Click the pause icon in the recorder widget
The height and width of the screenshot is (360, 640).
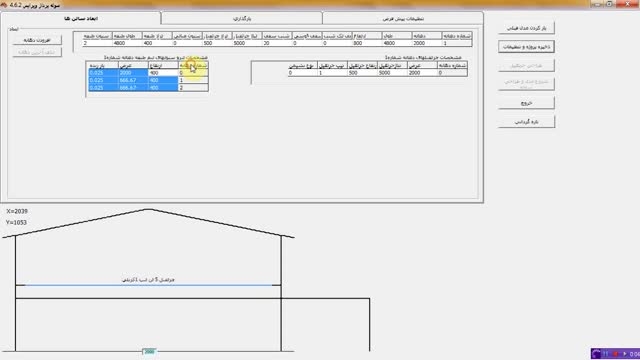(606, 354)
